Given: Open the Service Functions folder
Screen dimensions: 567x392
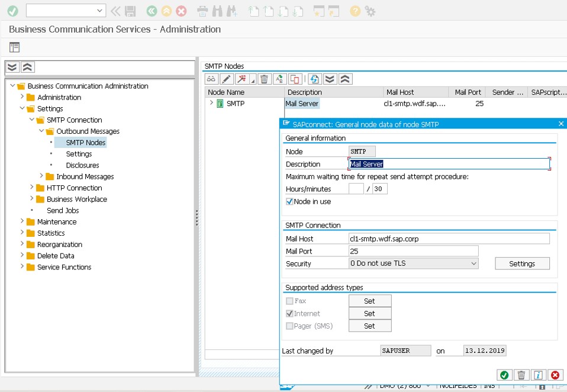Looking at the screenshot, I should pos(64,267).
